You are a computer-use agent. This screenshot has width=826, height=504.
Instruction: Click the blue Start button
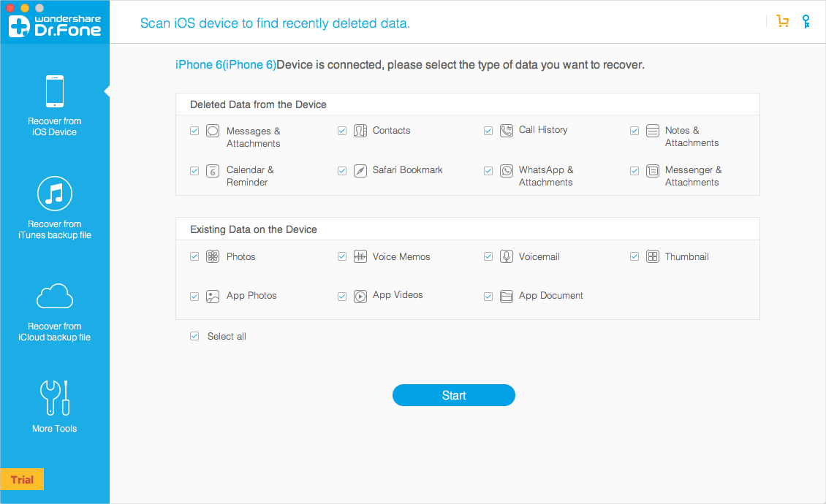pos(453,395)
